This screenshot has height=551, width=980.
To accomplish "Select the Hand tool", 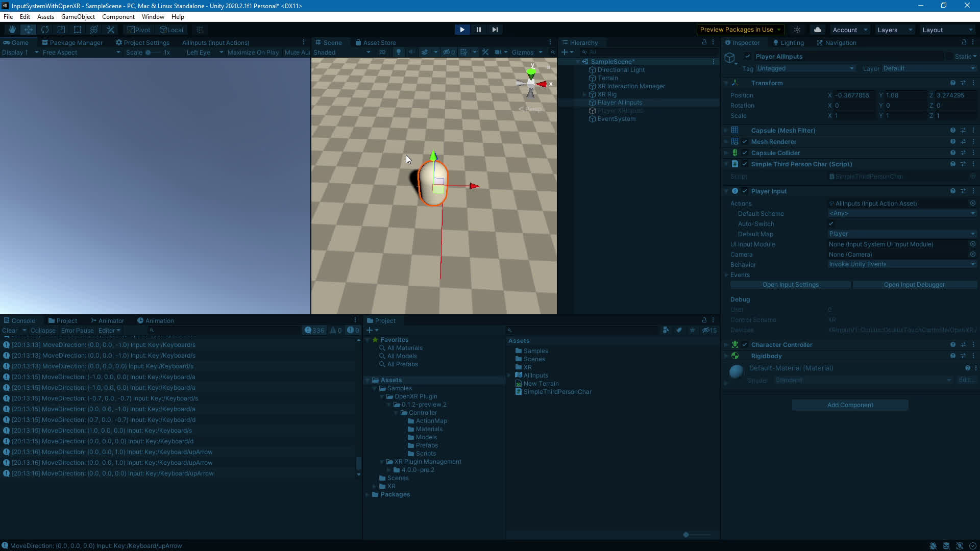I will pyautogui.click(x=12, y=30).
